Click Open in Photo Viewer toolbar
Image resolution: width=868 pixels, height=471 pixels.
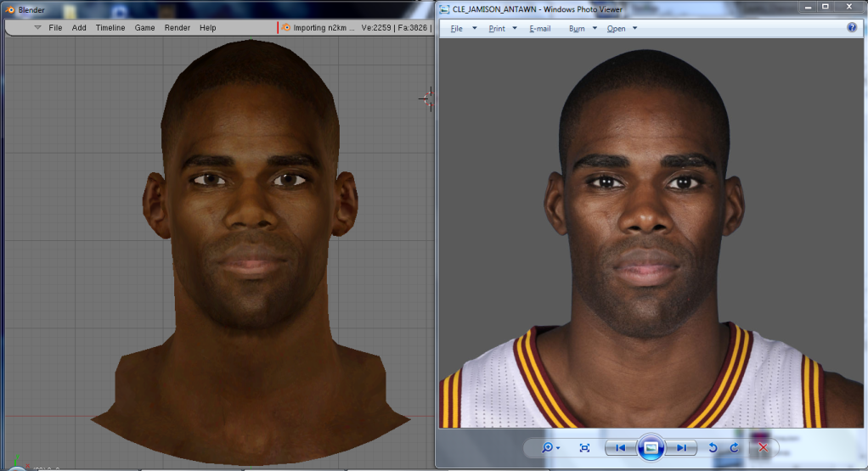(616, 28)
